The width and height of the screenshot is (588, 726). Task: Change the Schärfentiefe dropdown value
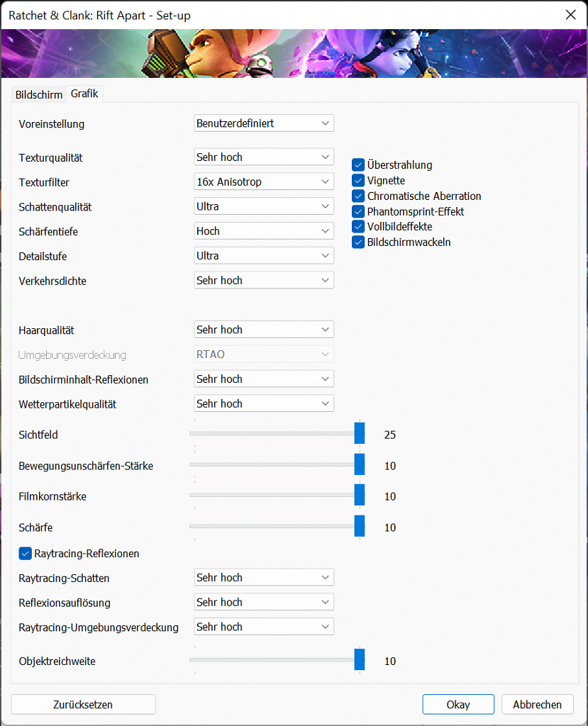[264, 230]
